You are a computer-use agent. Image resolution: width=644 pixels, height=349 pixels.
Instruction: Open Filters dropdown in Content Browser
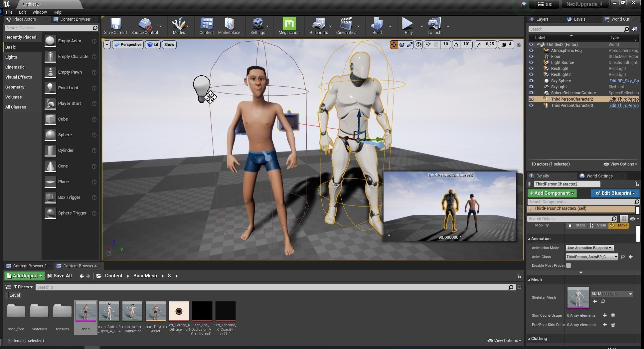point(23,287)
